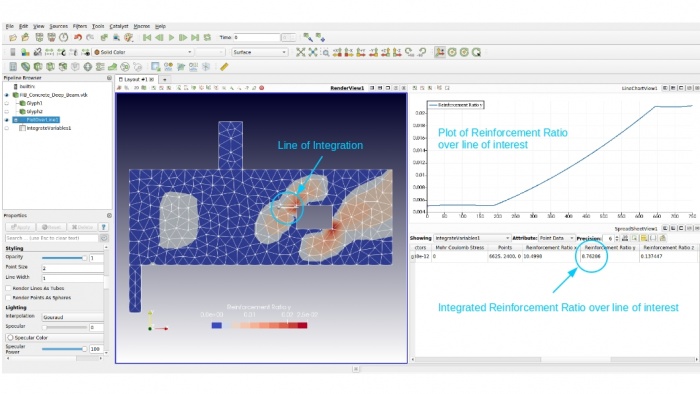Click the yellow ruler tool icon
The image size is (700, 394).
tap(224, 66)
